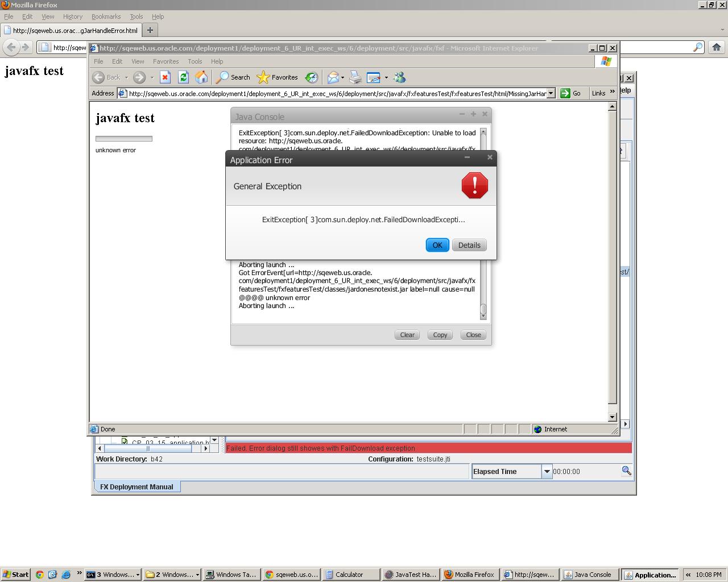The height and width of the screenshot is (582, 728).
Task: Click the IE History icon
Action: 311,77
